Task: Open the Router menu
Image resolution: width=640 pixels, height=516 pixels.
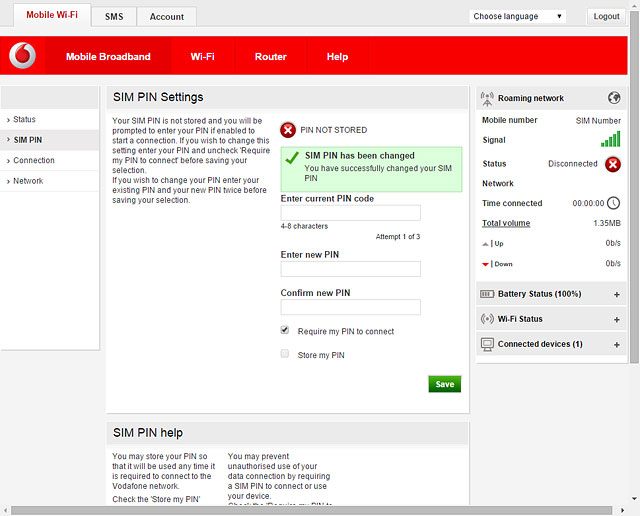Action: click(270, 57)
